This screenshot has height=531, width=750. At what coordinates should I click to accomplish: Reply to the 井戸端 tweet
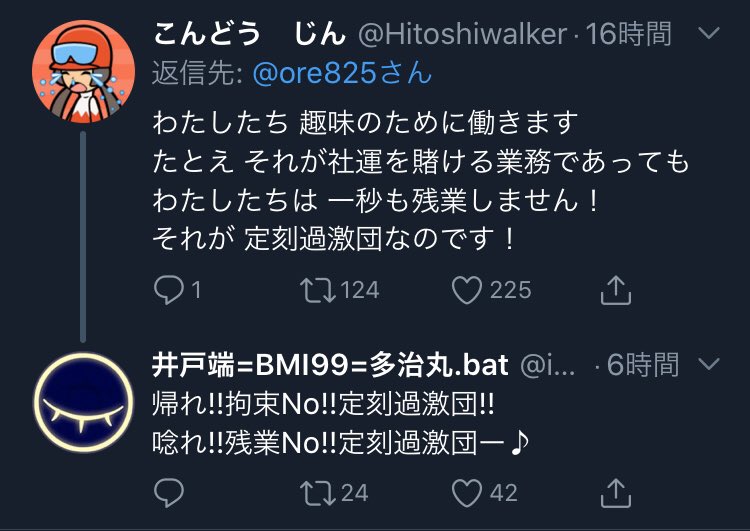point(169,493)
